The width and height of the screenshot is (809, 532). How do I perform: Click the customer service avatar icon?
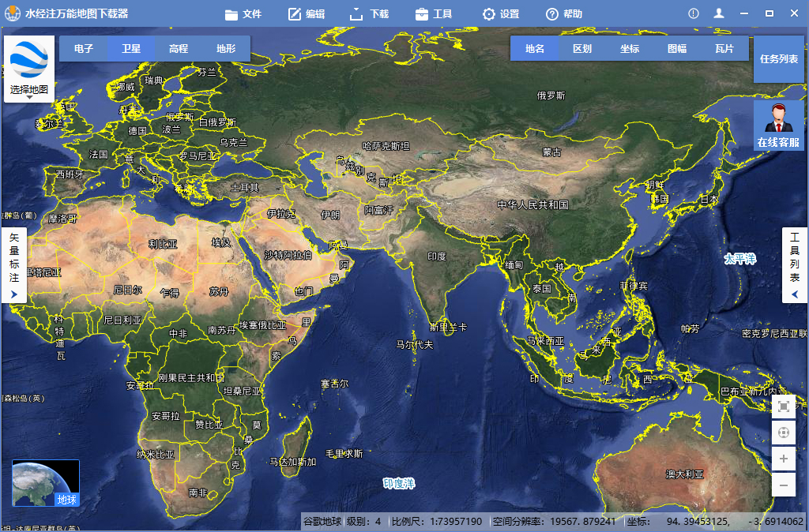pyautogui.click(x=778, y=118)
